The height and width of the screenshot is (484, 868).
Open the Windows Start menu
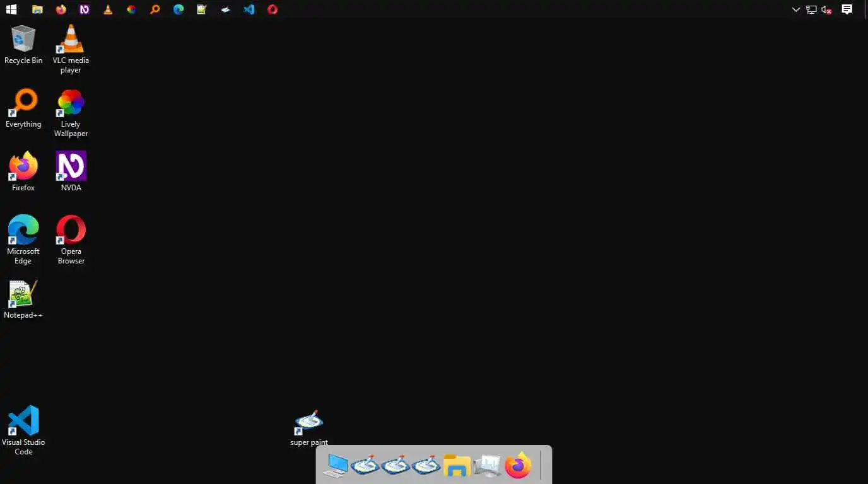click(x=11, y=9)
